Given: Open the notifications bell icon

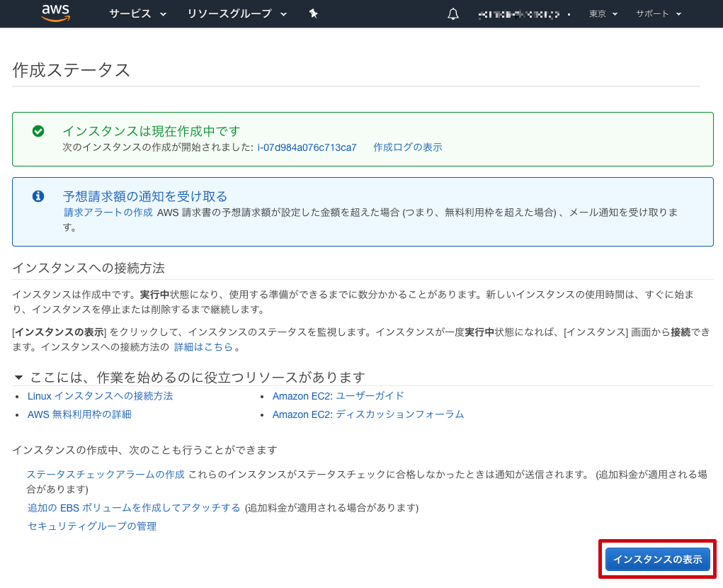Looking at the screenshot, I should (x=453, y=14).
